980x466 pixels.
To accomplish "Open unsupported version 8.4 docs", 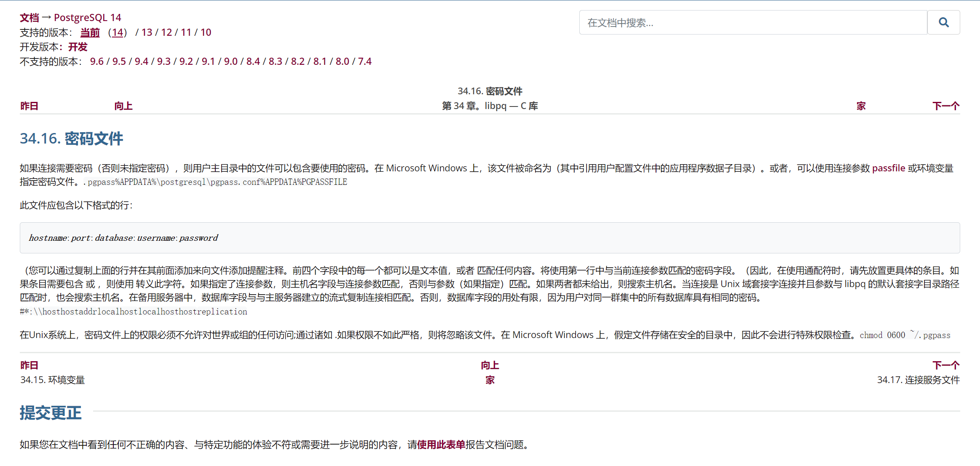I will (253, 61).
